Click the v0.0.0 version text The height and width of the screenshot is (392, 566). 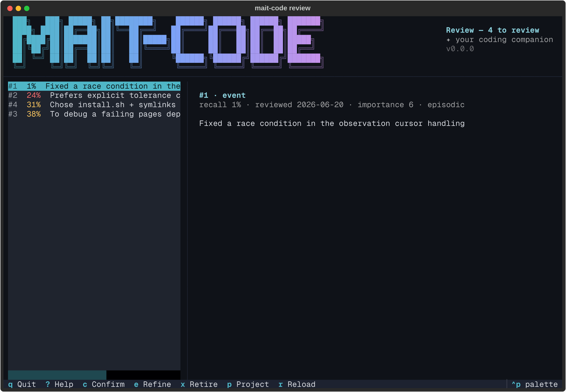pos(460,49)
